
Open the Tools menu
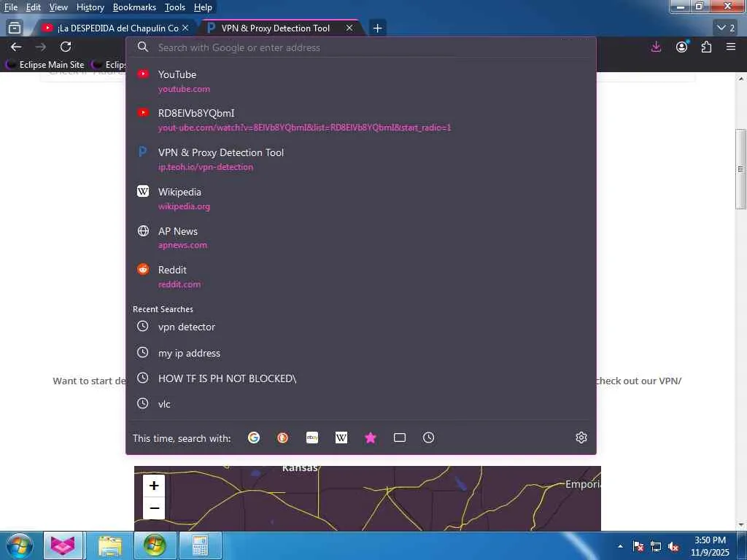pyautogui.click(x=175, y=7)
